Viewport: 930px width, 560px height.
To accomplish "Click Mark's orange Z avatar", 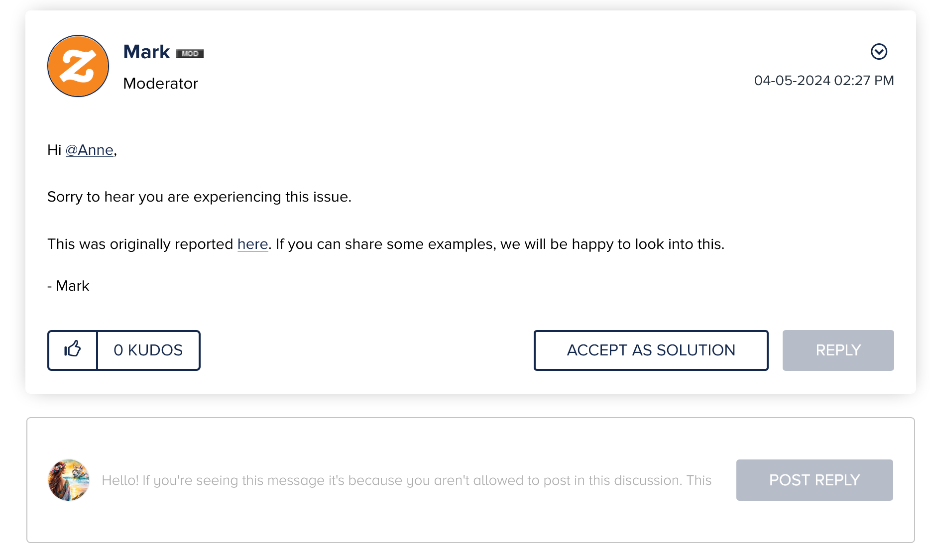I will tap(78, 66).
